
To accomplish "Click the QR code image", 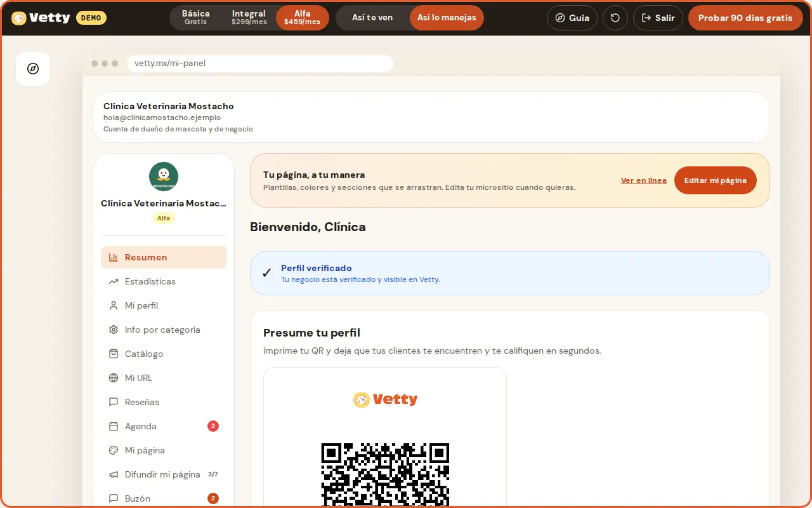I will 385,475.
